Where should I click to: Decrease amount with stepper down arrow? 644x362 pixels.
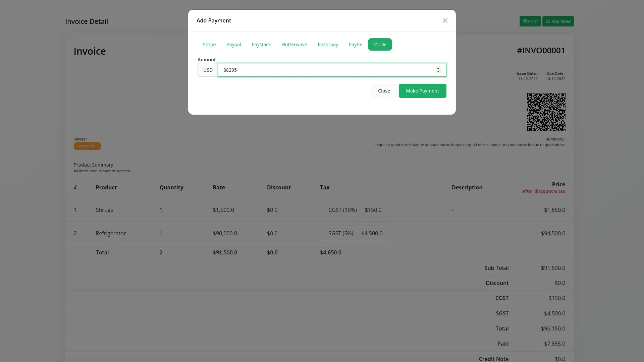[x=438, y=72]
